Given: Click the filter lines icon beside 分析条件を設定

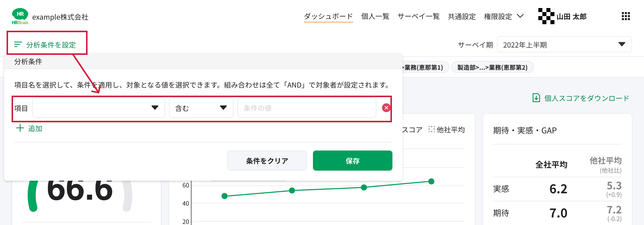Looking at the screenshot, I should pos(18,45).
